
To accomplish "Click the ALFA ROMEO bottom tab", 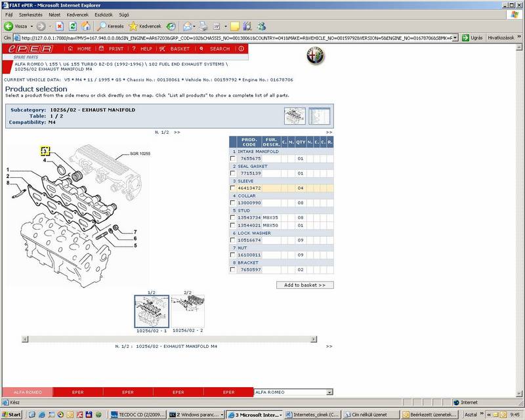I will click(28, 392).
